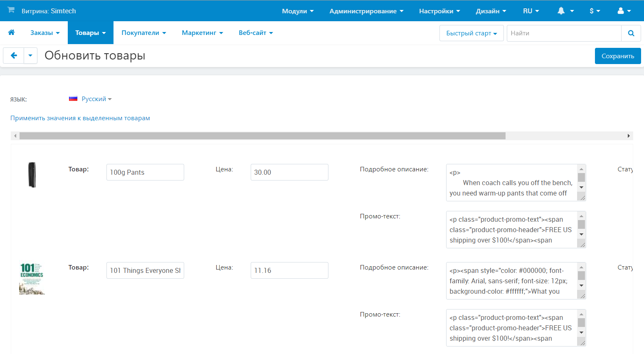Click Применить значения к выделенным товарам link
Screen dimensions: 644x354
click(80, 118)
